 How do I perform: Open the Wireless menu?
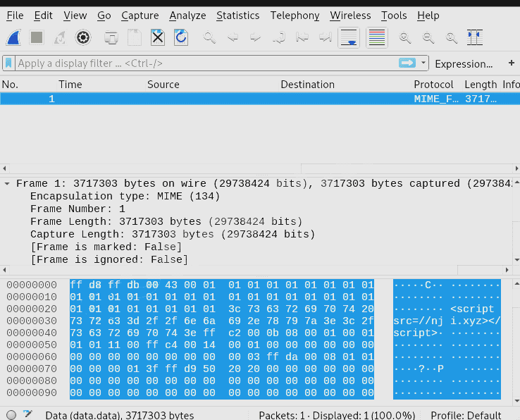350,16
